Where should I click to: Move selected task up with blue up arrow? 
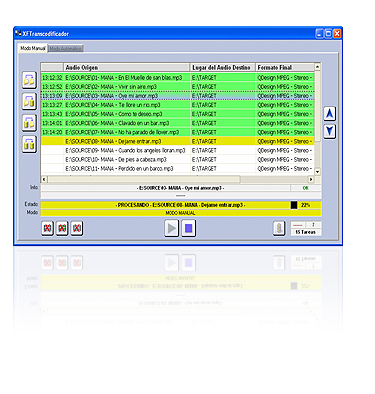(329, 114)
